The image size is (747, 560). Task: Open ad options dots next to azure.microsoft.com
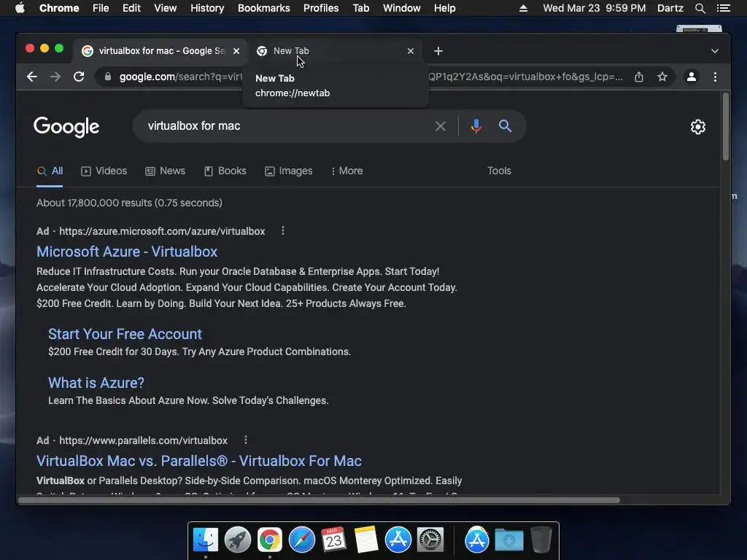283,231
